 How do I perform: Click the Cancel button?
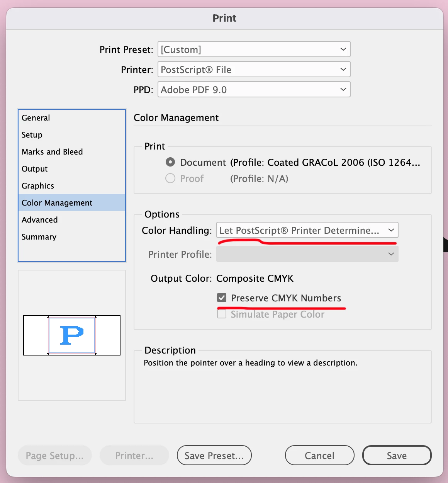(320, 456)
